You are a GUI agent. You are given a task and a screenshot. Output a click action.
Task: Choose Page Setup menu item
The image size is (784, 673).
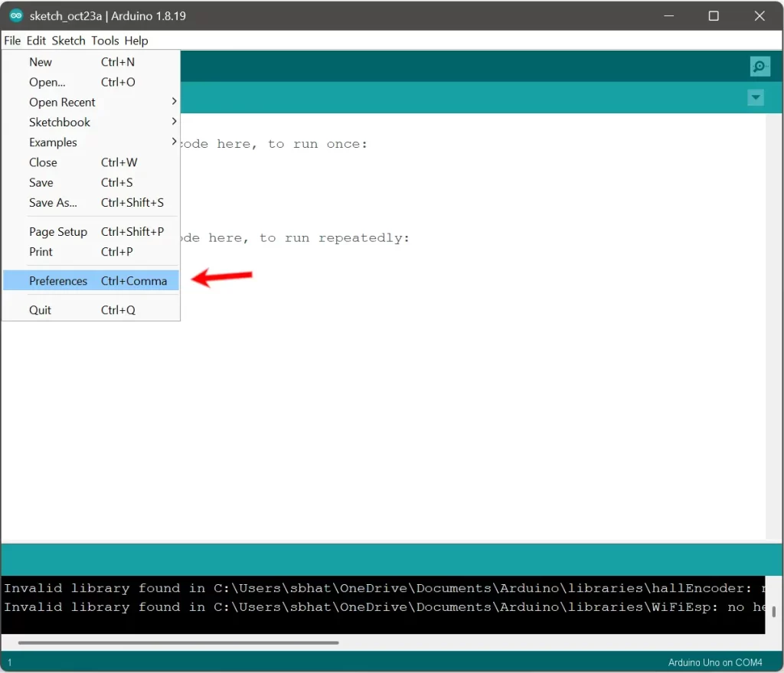point(58,232)
